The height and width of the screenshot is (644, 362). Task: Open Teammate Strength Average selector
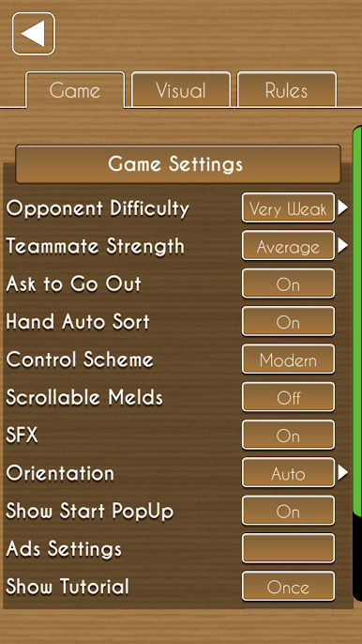coord(288,246)
